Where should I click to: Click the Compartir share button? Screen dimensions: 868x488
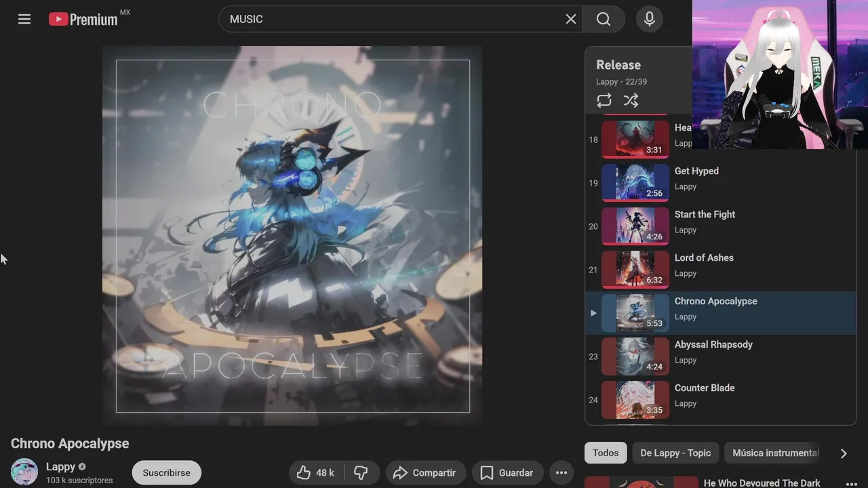(x=425, y=472)
